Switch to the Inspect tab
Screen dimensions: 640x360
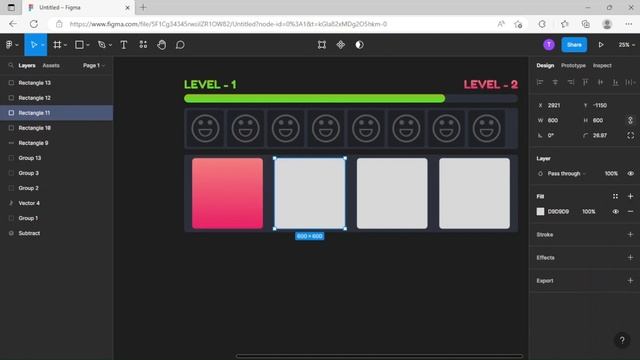click(602, 65)
